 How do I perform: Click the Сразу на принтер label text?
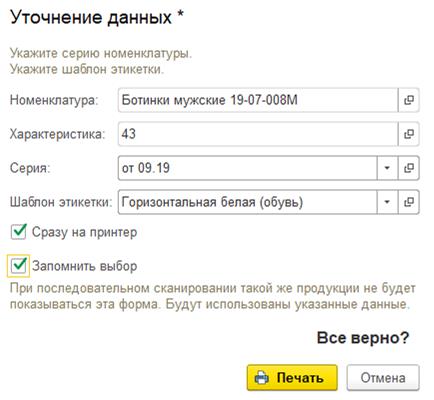[84, 232]
